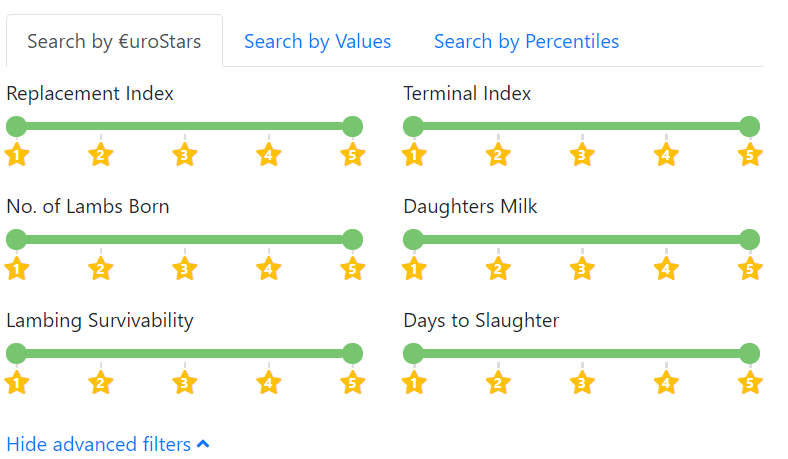
Task: Select the Search by €uroStars tab
Action: pos(114,41)
